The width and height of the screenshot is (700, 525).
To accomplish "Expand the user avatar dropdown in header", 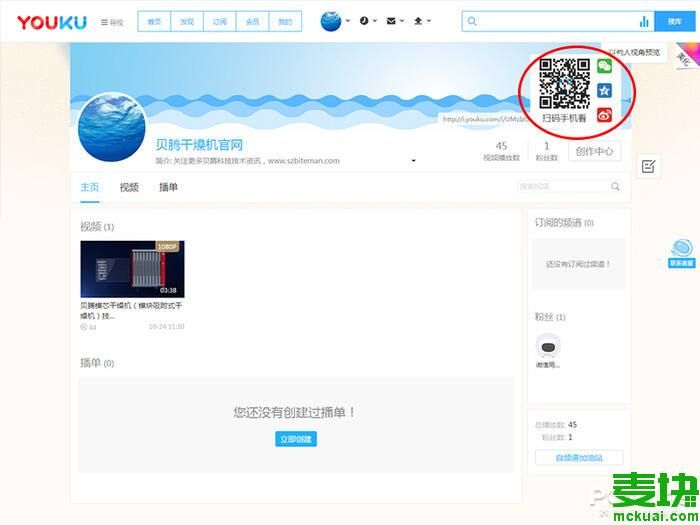I will pos(335,21).
